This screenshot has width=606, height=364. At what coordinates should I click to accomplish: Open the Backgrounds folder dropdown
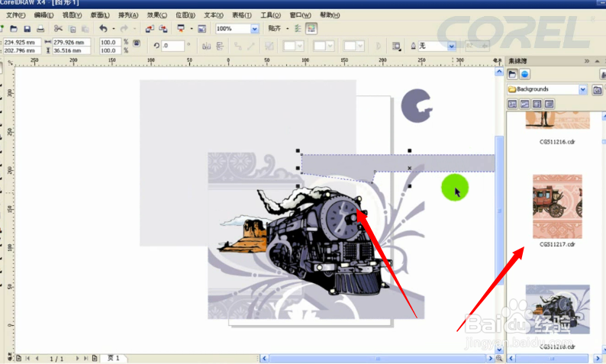[x=583, y=89]
